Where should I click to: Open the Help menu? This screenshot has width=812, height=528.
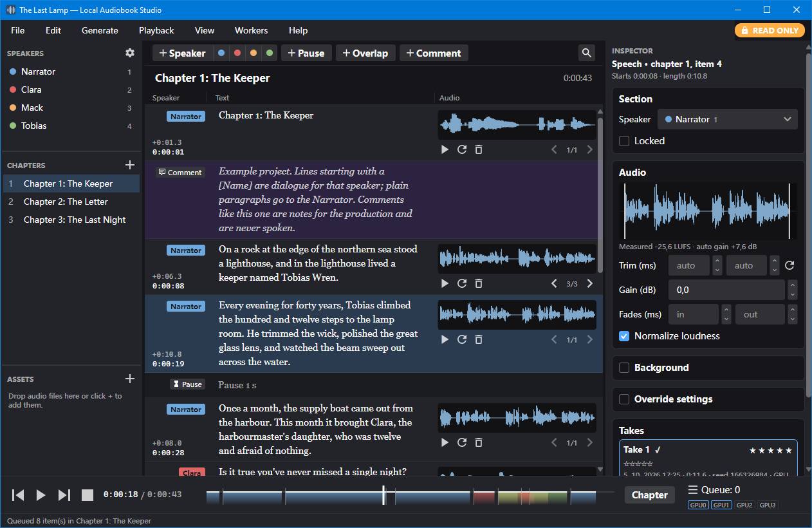click(x=298, y=30)
